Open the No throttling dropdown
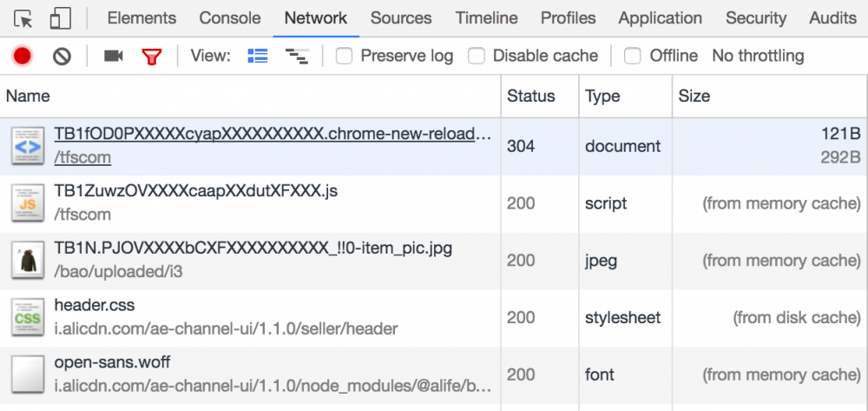This screenshot has height=411, width=868. point(758,56)
